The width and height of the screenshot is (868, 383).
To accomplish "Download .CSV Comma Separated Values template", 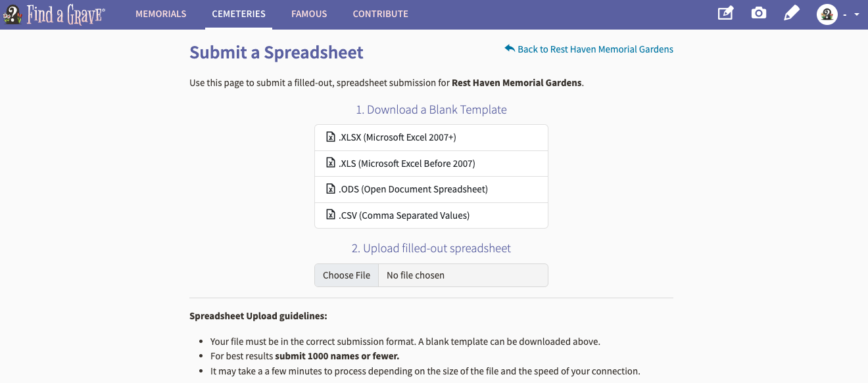I will coord(431,215).
